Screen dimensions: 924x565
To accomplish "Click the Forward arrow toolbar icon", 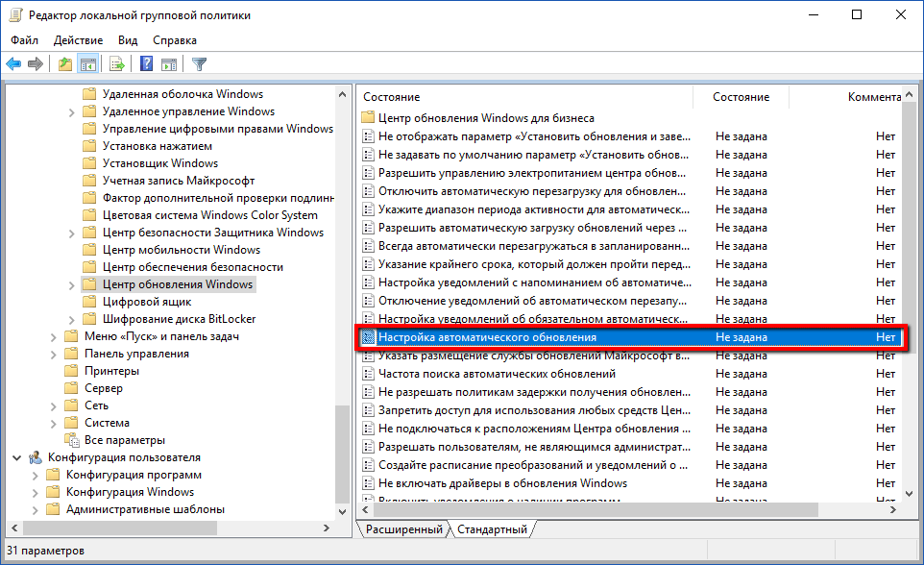I will [36, 63].
